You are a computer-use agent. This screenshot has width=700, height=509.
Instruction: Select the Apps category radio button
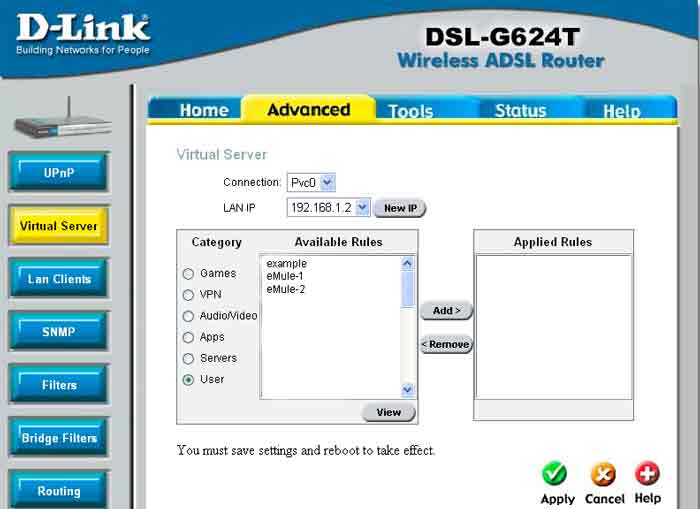click(x=188, y=337)
